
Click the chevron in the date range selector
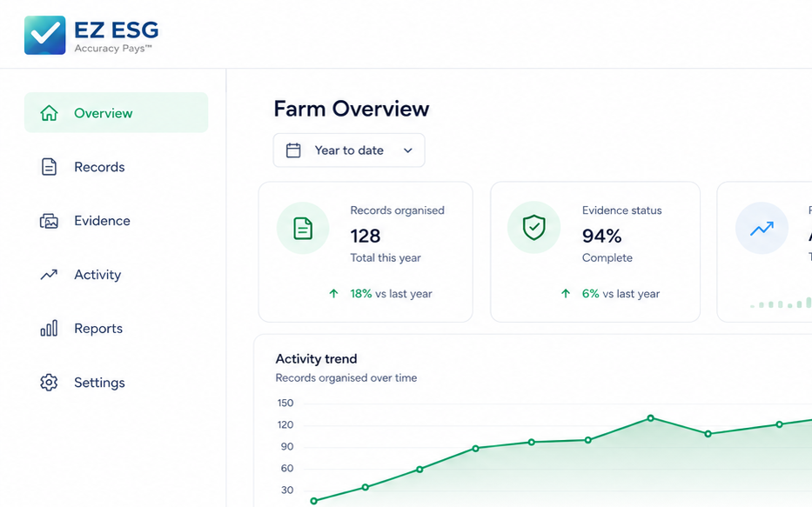click(x=408, y=150)
